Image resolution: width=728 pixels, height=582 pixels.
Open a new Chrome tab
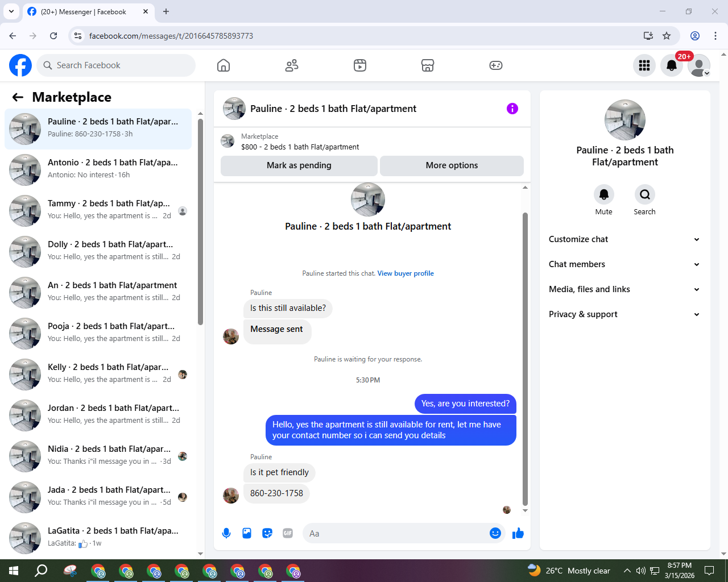166,11
